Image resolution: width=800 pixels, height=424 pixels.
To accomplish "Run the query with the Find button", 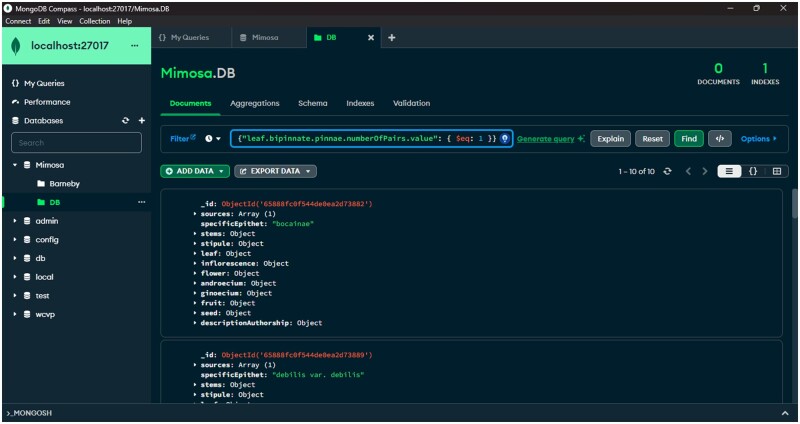I will (689, 139).
